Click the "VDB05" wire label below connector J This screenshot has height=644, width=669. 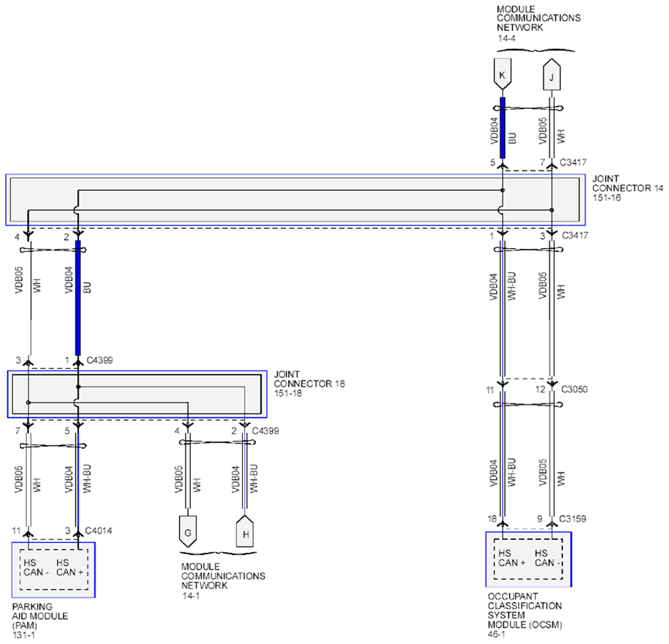[x=542, y=130]
